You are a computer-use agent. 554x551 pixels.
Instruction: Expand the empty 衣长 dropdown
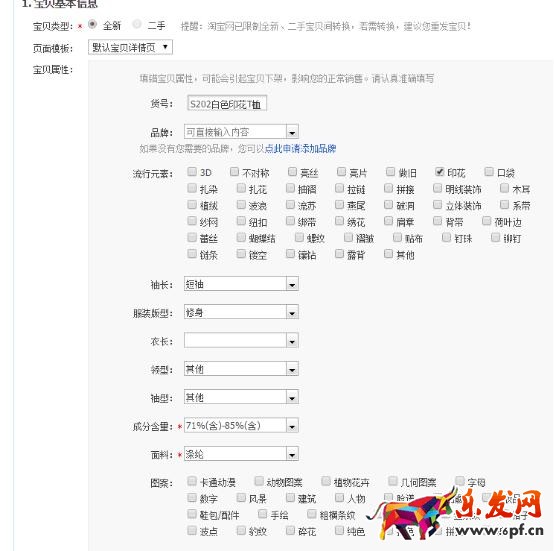(x=241, y=340)
